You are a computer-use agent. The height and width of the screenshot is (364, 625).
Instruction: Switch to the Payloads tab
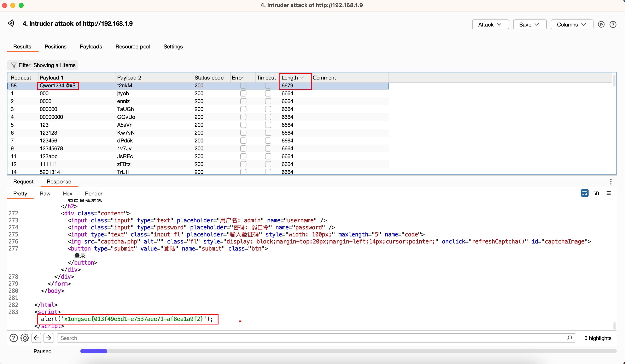(91, 47)
